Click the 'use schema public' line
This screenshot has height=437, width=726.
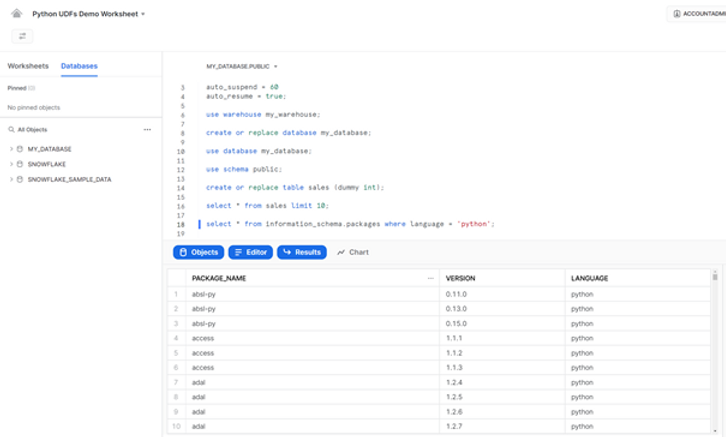point(244,169)
